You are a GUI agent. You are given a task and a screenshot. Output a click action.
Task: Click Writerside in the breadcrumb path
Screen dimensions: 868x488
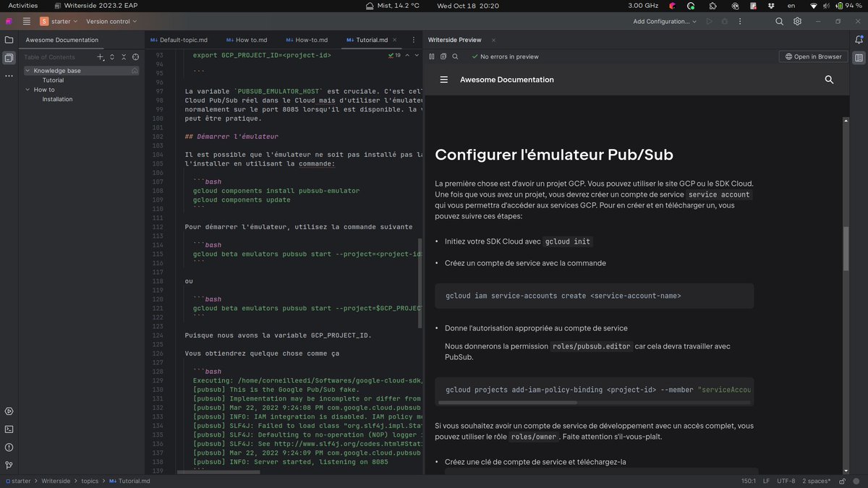tap(56, 481)
